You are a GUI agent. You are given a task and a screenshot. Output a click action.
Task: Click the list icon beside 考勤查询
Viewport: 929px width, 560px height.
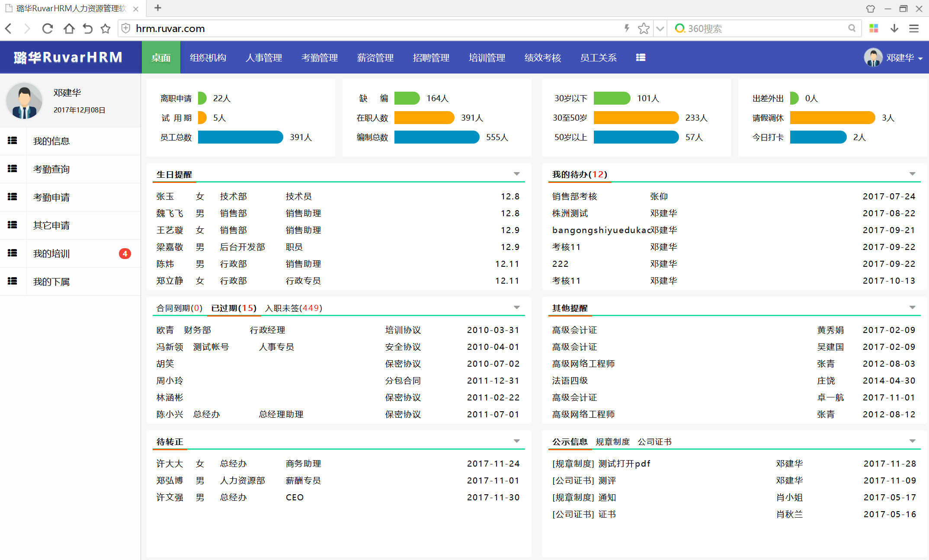point(13,169)
